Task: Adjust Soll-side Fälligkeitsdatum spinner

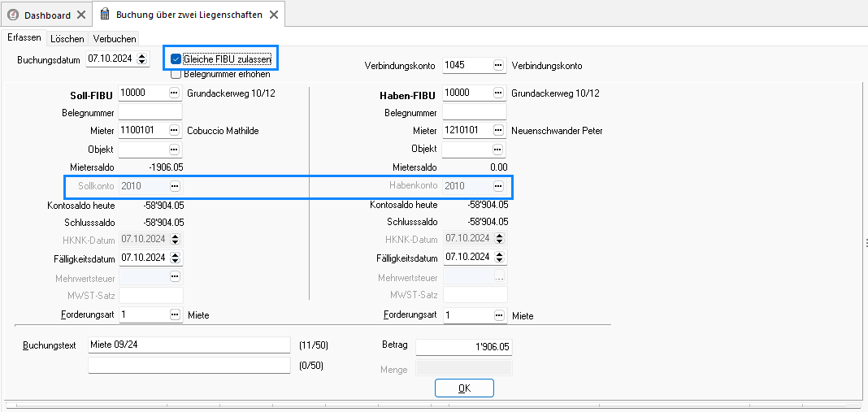Action: (x=176, y=258)
